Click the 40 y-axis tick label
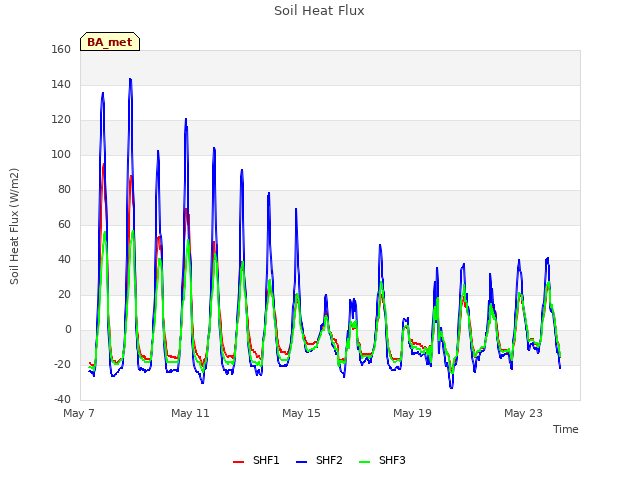Viewport: 640px width, 480px height. pos(64,260)
